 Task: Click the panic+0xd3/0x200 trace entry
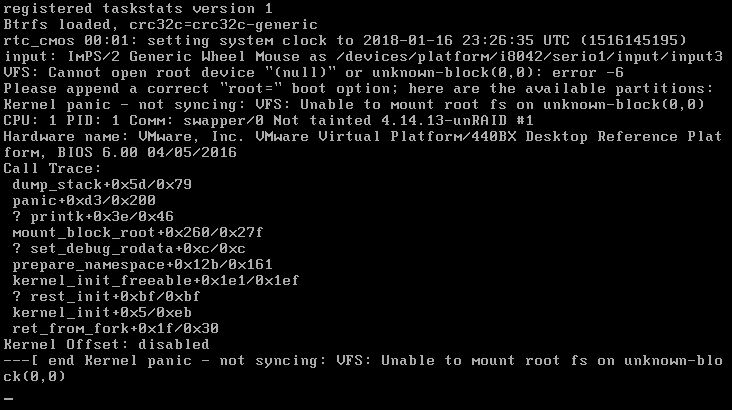pyautogui.click(x=84, y=200)
